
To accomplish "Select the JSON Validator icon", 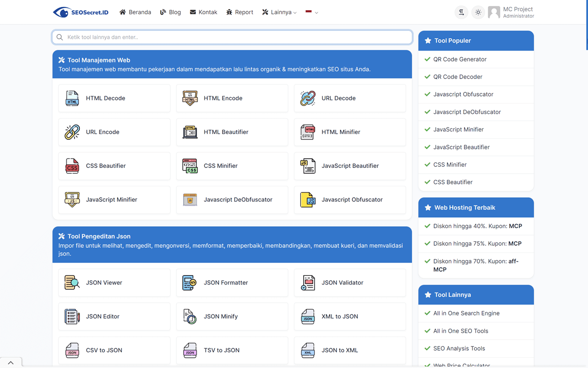I will (x=307, y=283).
